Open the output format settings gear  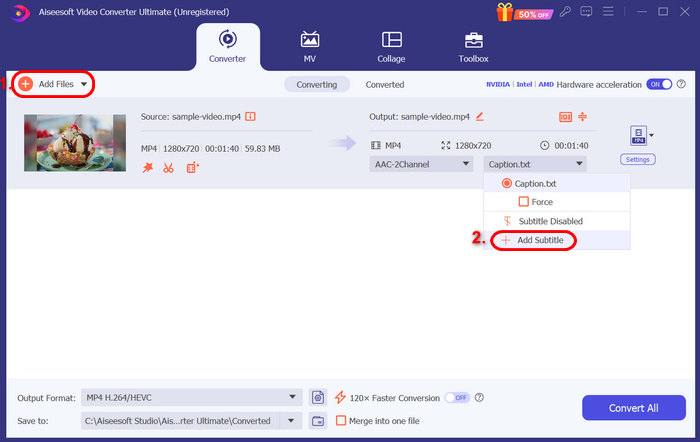[x=318, y=397]
